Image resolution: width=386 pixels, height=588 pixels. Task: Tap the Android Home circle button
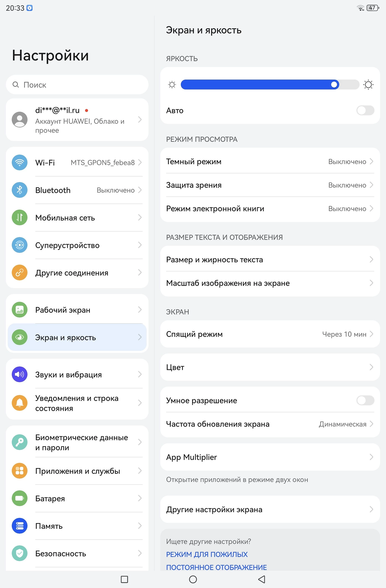pos(193,579)
